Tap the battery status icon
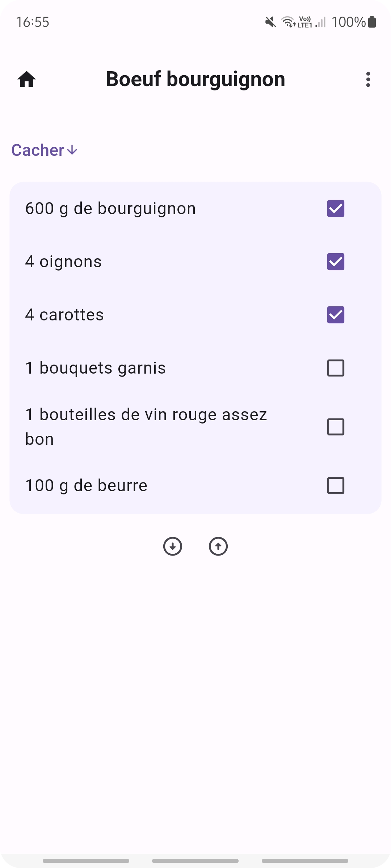Image resolution: width=391 pixels, height=868 pixels. point(372,22)
